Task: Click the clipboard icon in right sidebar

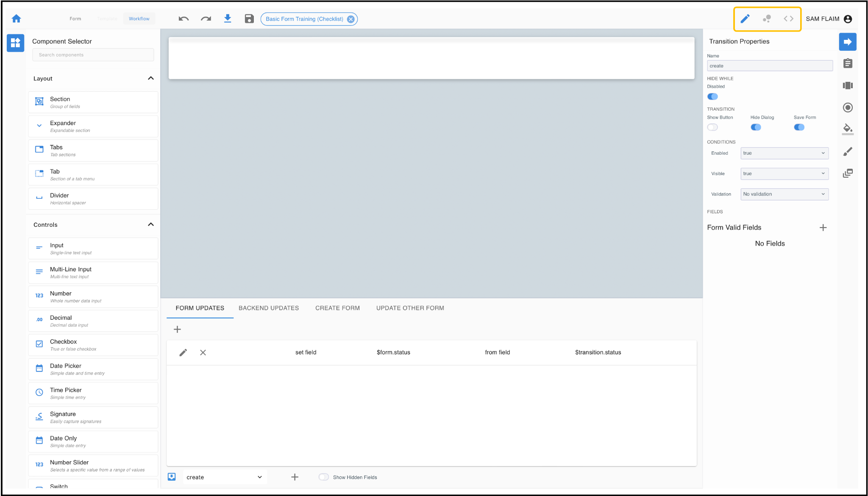Action: 848,64
